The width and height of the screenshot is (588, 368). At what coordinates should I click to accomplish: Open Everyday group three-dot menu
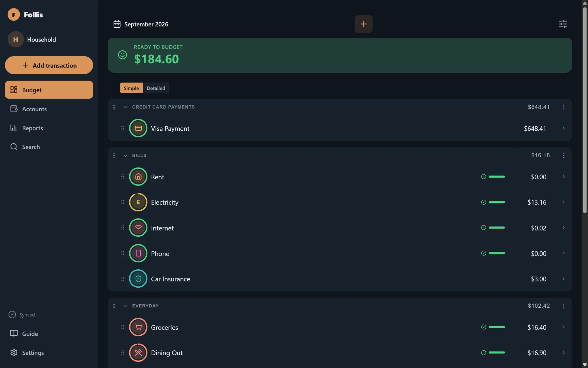click(x=564, y=306)
